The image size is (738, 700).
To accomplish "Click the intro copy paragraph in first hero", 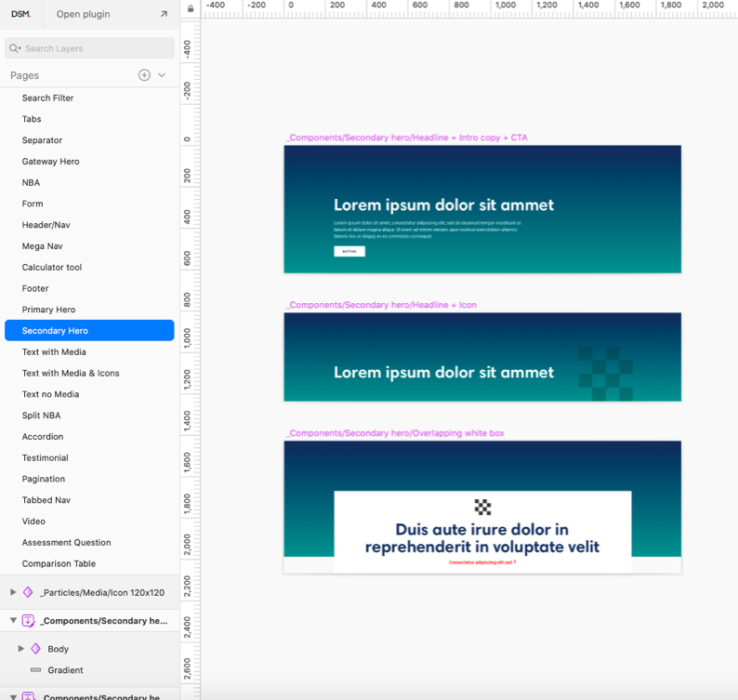I will pyautogui.click(x=428, y=230).
